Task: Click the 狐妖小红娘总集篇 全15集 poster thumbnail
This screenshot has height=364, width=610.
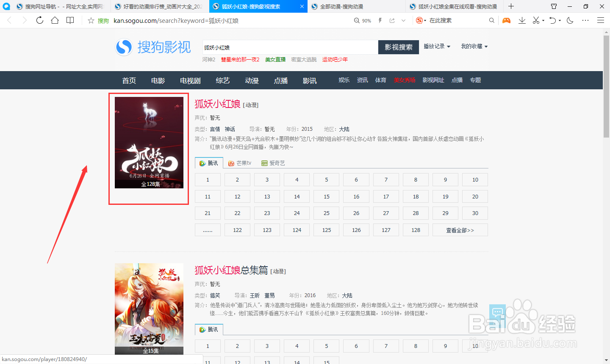Action: (149, 309)
